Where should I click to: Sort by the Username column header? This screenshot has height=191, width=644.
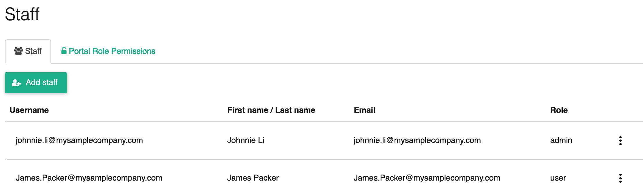click(29, 110)
